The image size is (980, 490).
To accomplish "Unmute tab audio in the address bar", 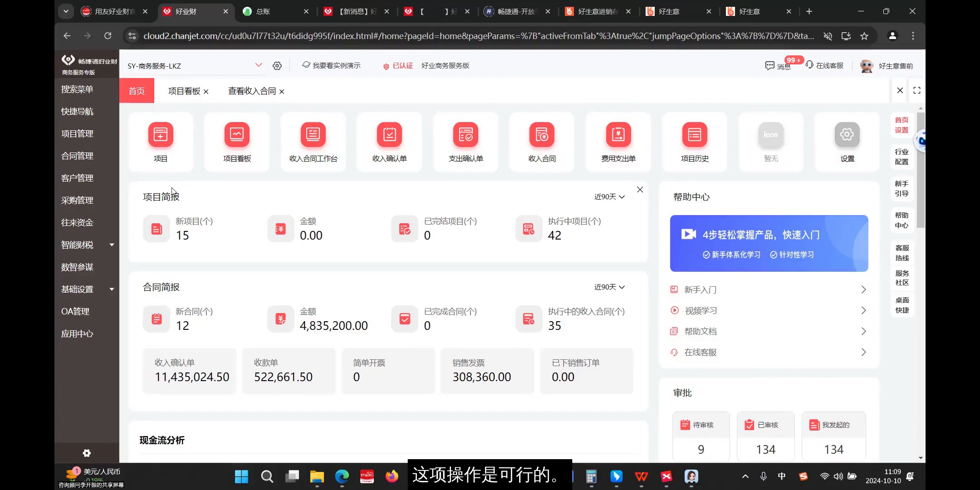I will [x=828, y=36].
